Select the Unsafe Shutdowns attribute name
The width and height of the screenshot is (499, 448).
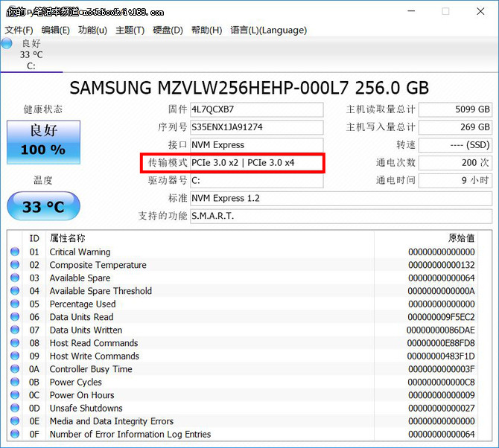[x=86, y=409]
